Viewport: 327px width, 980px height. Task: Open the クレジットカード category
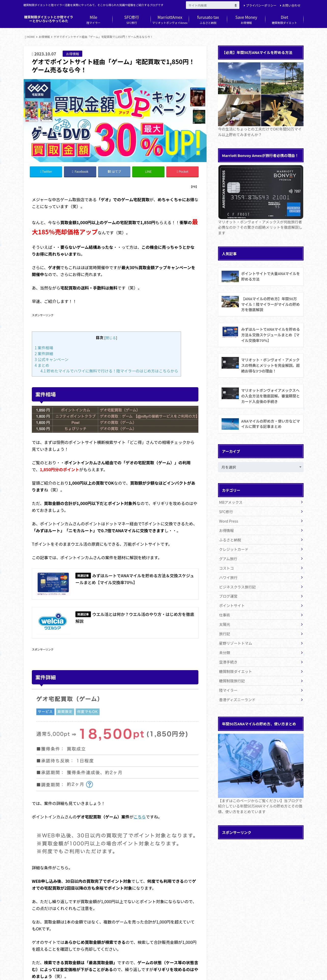tap(261, 549)
